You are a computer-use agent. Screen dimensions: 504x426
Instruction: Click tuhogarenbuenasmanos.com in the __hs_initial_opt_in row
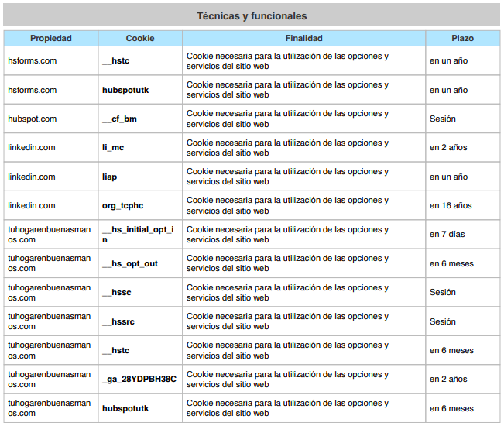50,235
